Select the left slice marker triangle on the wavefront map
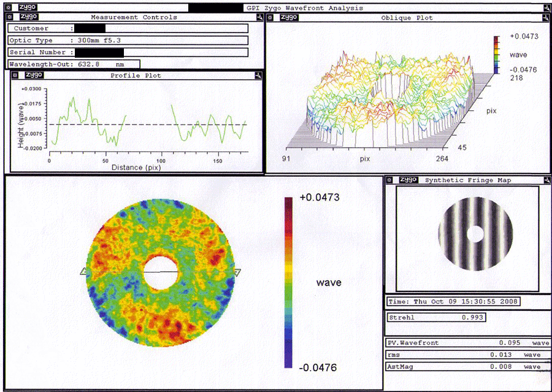Viewport: 552px width, 392px height. tap(83, 271)
